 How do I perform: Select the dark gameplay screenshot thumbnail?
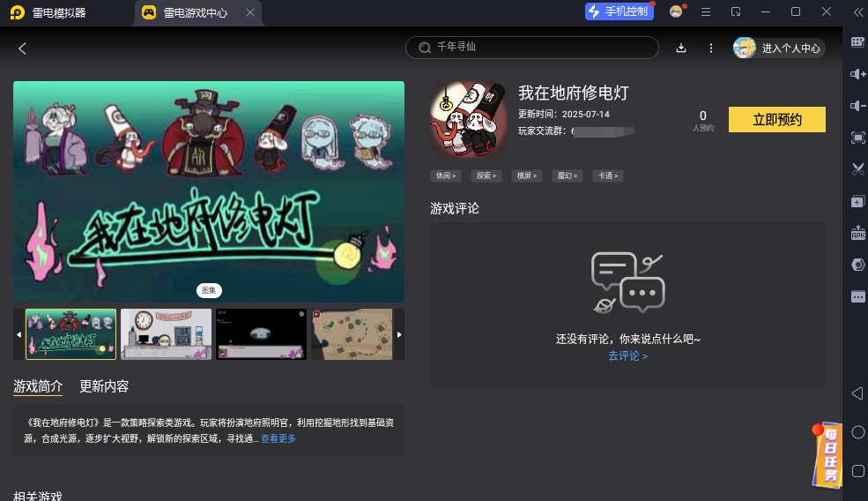262,334
